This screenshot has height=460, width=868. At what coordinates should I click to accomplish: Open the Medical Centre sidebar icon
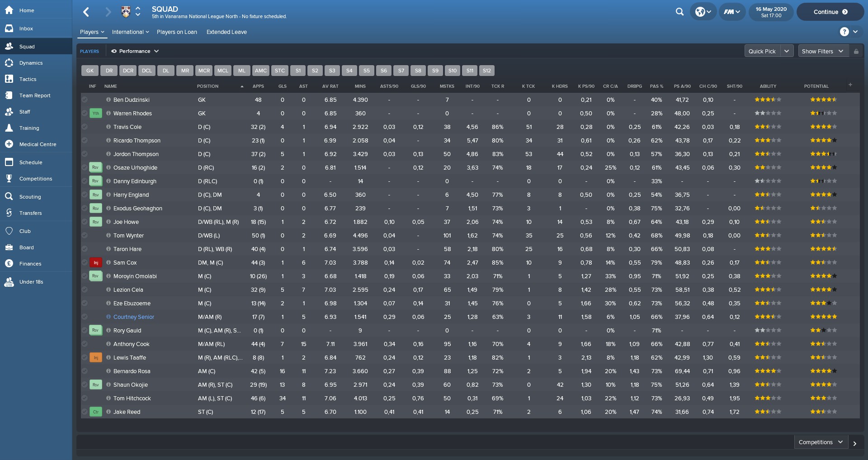point(9,144)
